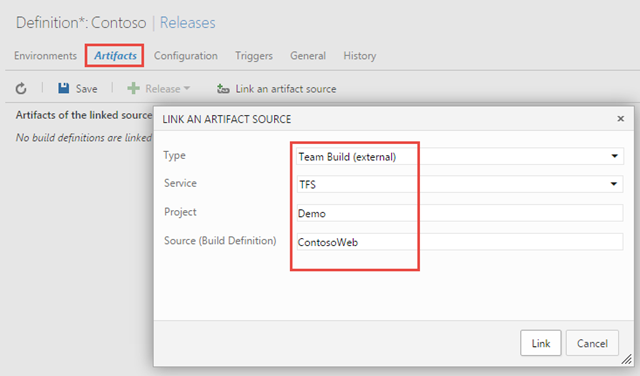This screenshot has width=640, height=376.
Task: Switch to the Environments tab
Action: click(45, 56)
